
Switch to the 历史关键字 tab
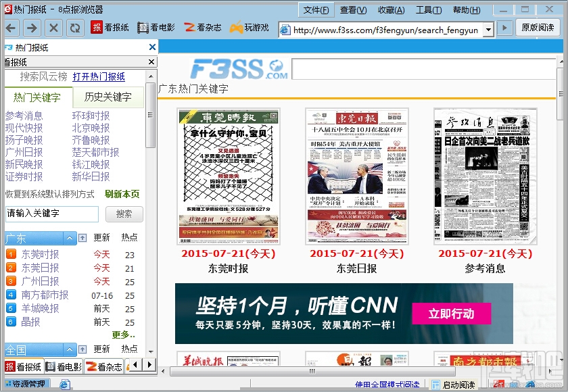108,97
